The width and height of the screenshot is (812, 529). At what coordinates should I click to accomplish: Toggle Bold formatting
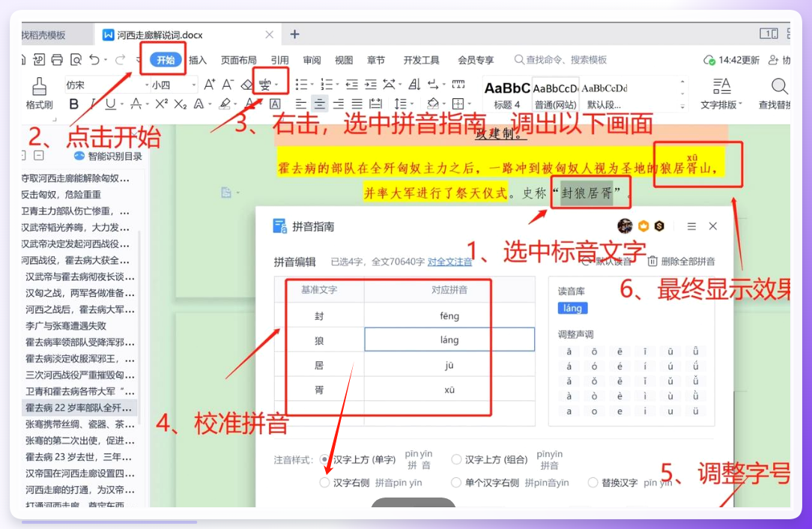click(73, 104)
